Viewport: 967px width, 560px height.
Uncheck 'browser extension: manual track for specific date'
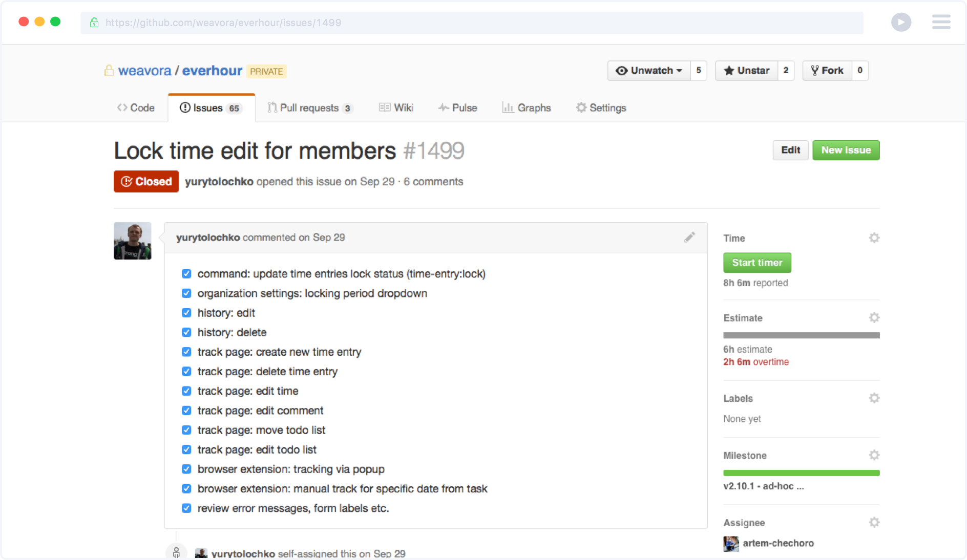click(186, 489)
